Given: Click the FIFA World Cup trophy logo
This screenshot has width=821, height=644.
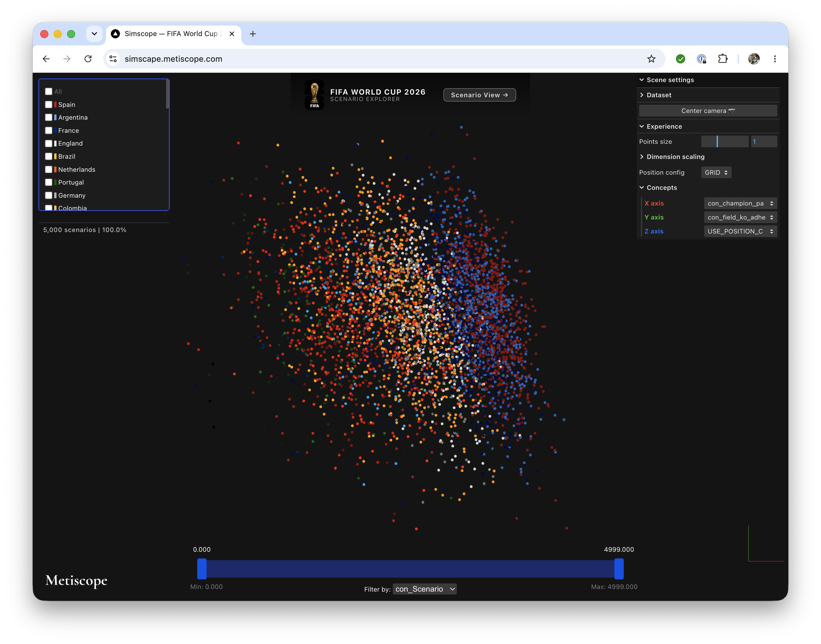Looking at the screenshot, I should 314,95.
